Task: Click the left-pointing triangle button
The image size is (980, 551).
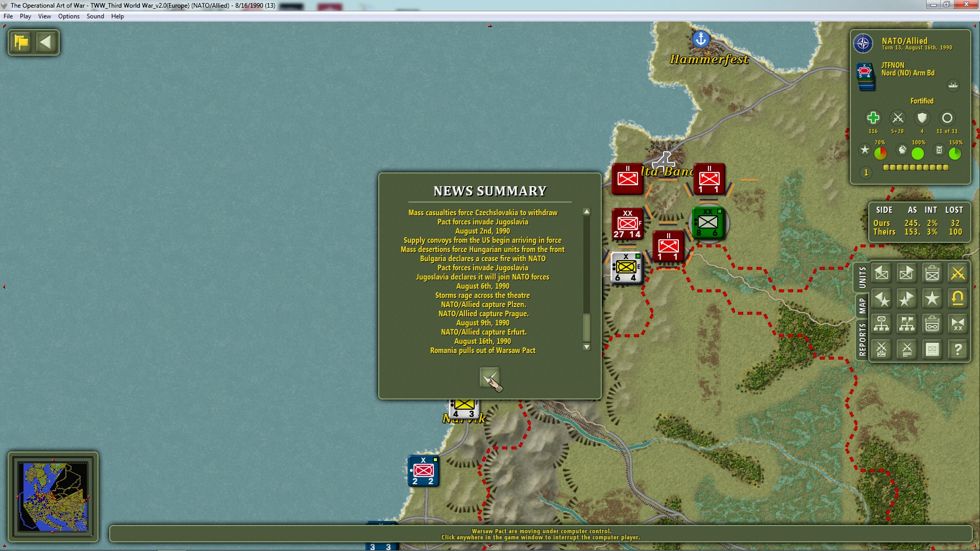Action: point(46,42)
